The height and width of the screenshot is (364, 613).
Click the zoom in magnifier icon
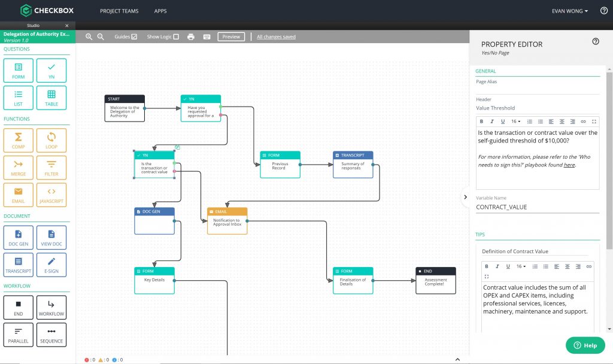pyautogui.click(x=89, y=37)
